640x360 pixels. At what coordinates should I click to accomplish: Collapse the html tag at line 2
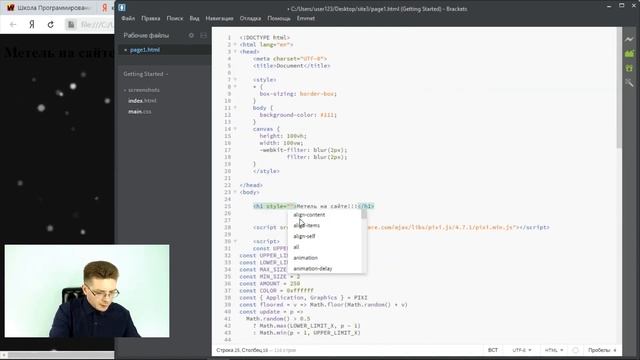pyautogui.click(x=235, y=44)
